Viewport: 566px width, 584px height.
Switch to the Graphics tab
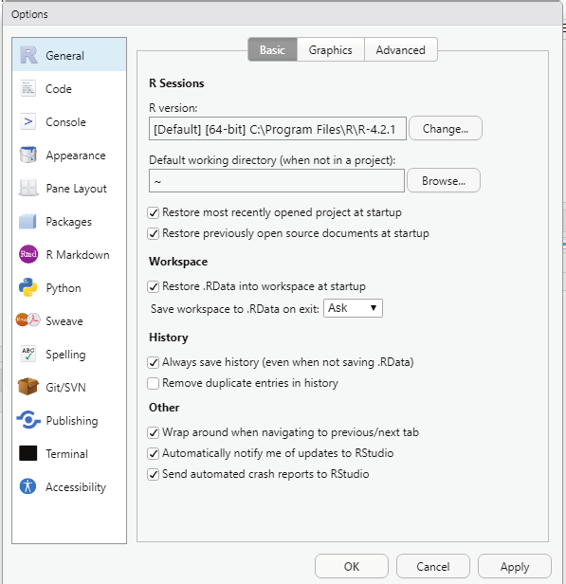pyautogui.click(x=330, y=50)
